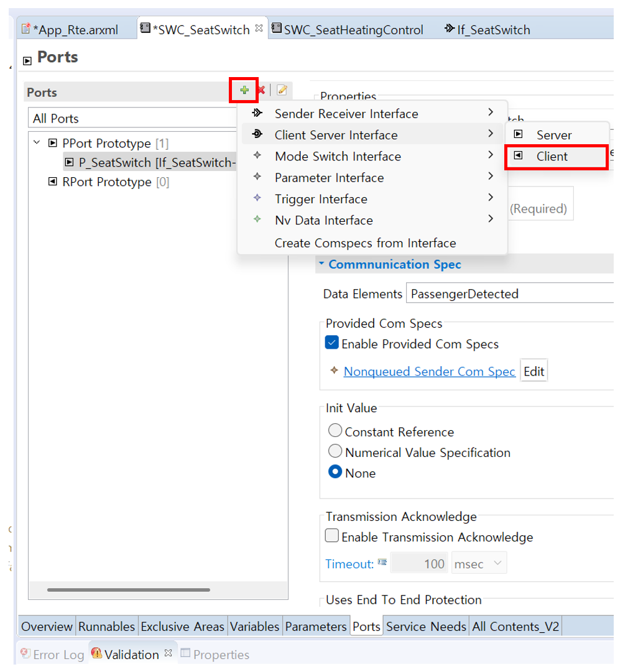Collapse the PPort Prototype tree node

click(x=37, y=142)
